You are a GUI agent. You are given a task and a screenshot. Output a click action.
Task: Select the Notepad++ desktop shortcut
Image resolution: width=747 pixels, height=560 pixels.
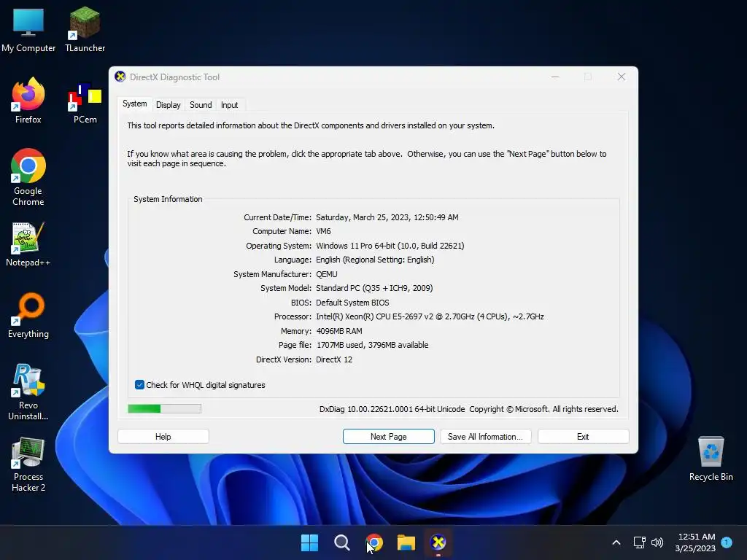pos(28,244)
